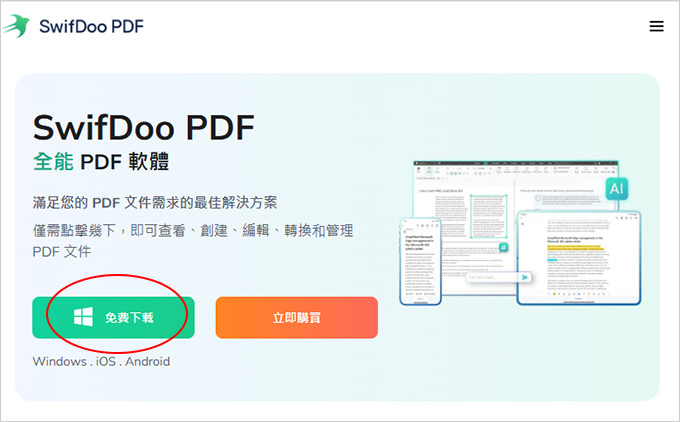680x422 pixels.
Task: Click the AI badge on product image
Action: coord(617,189)
